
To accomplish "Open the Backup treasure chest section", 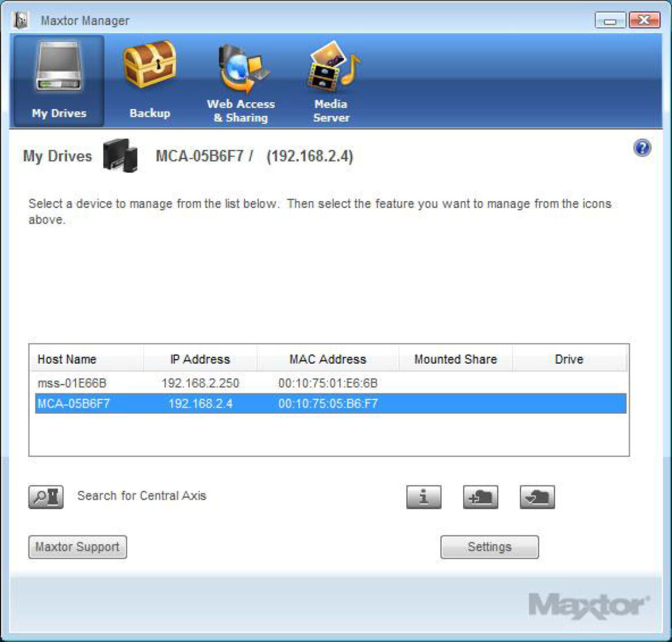I will (149, 81).
